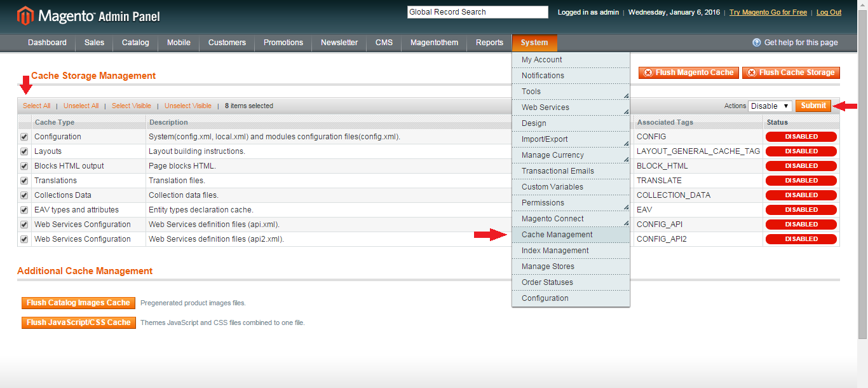
Task: Toggle checkbox for the CONFIG_API row
Action: coord(24,225)
